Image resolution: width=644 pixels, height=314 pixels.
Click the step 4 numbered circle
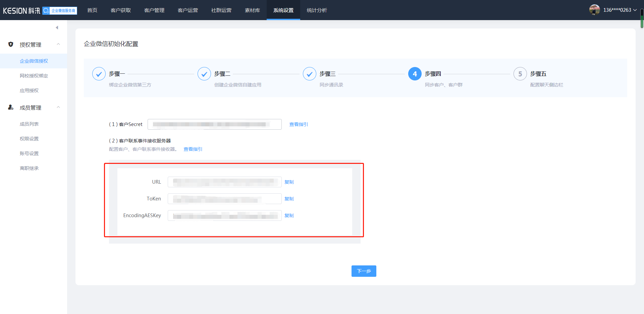[415, 74]
